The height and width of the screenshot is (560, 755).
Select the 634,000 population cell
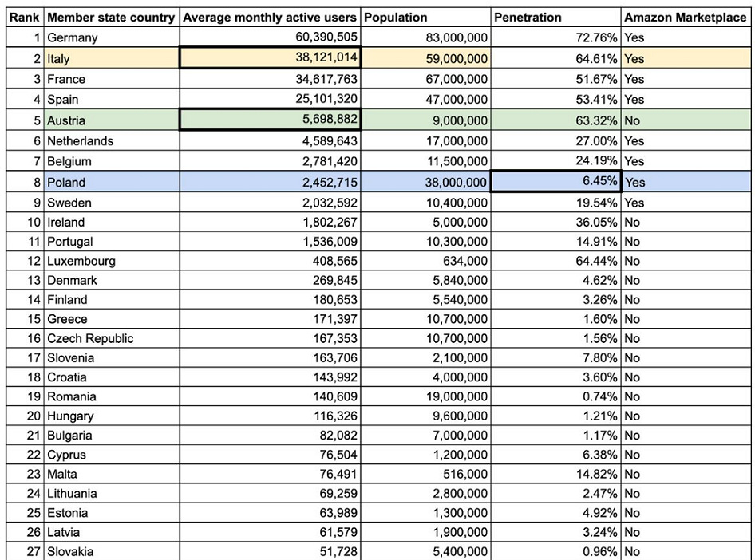425,260
